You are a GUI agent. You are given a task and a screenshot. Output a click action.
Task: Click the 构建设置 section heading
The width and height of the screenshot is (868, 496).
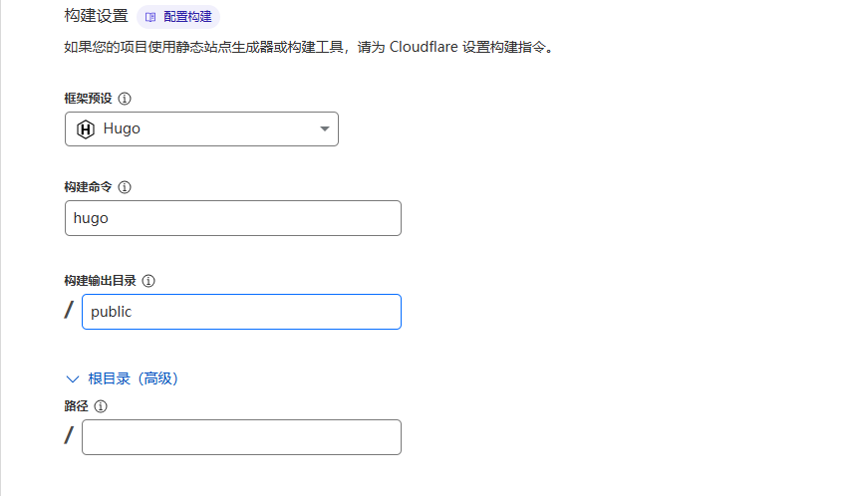pos(96,16)
